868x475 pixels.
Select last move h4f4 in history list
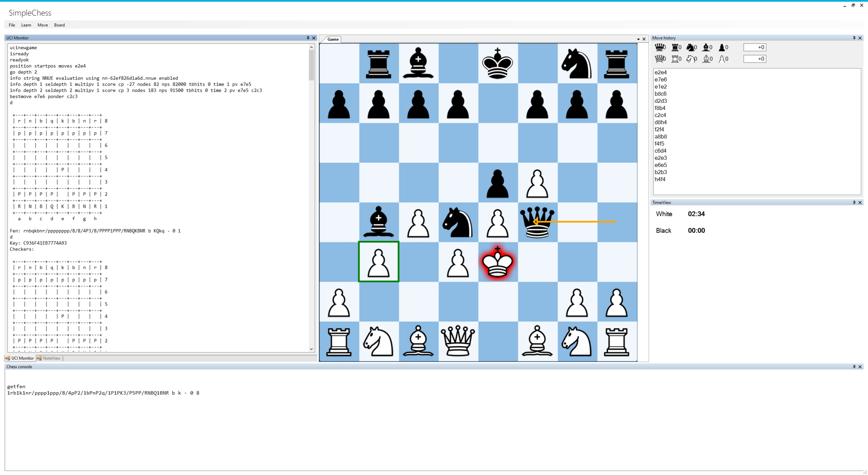660,179
